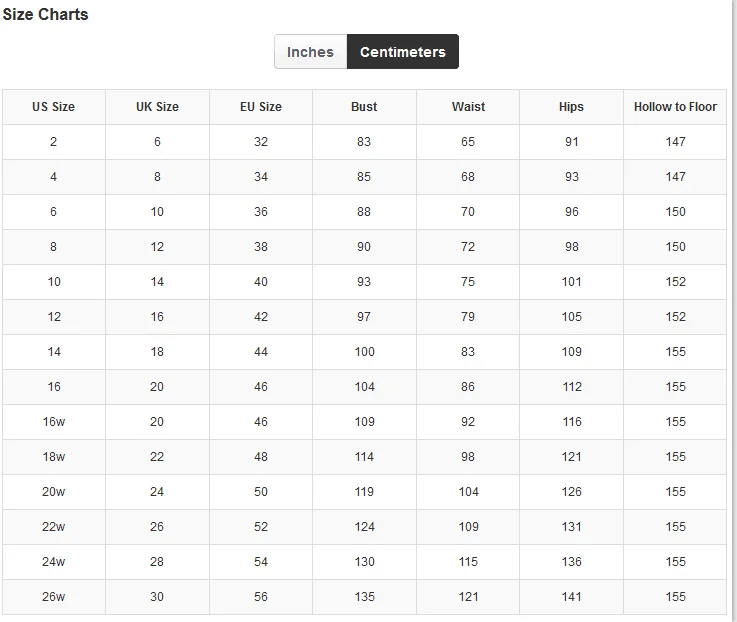Select the UK size 30 cell
The image size is (737, 622).
tap(157, 597)
